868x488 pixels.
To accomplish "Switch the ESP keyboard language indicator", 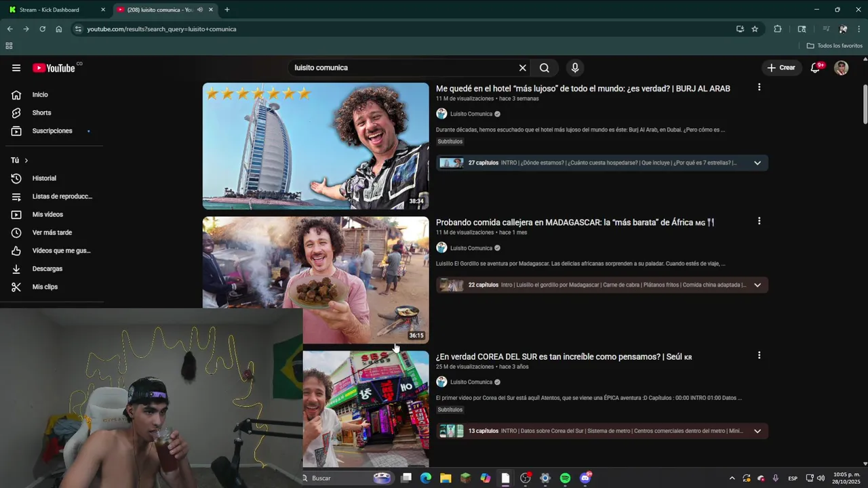I will coord(793,478).
